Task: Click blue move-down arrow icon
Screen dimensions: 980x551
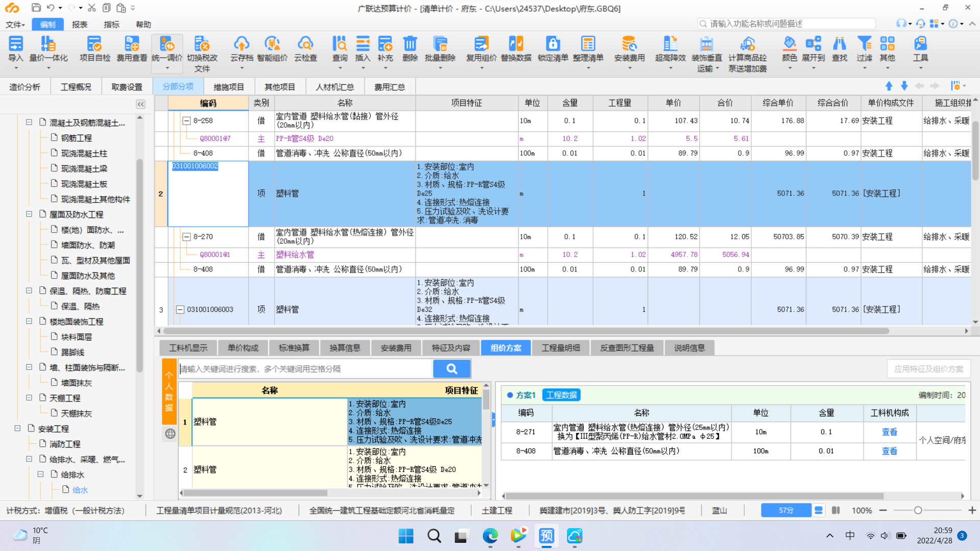Action: (x=904, y=86)
